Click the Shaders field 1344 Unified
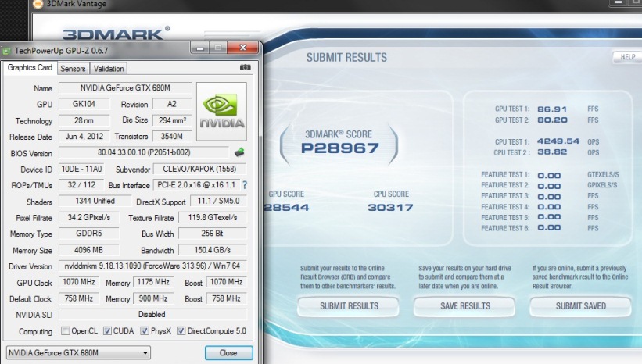Screen dimensions: 642x364 (x=95, y=201)
